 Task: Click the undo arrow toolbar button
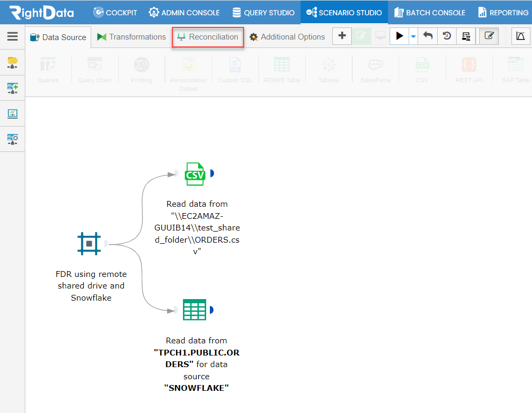click(x=428, y=36)
